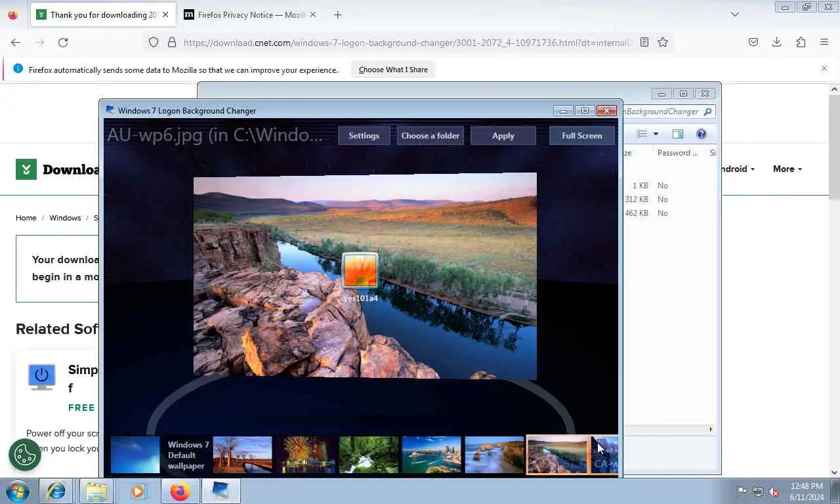Click the Choose What I Share button
Image resolution: width=840 pixels, height=504 pixels.
[x=393, y=70]
